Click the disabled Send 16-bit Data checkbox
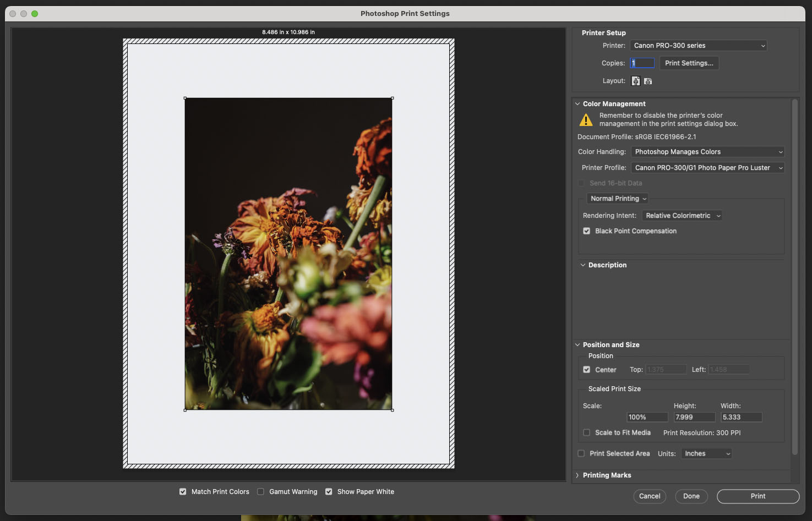812x521 pixels. [581, 183]
